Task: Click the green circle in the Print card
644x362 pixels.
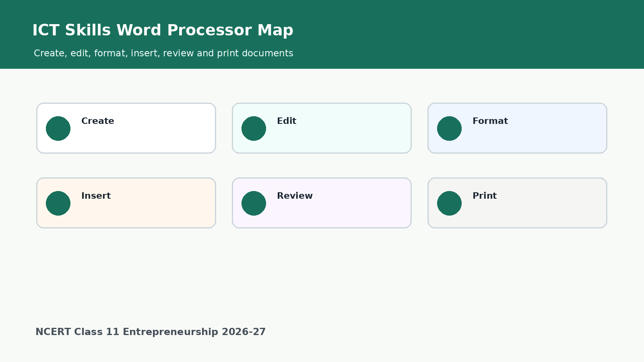Action: tap(449, 203)
